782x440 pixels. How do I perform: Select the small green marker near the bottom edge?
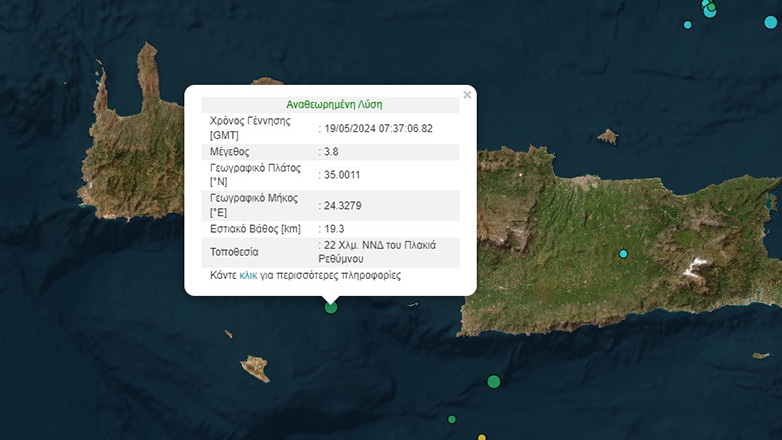[452, 419]
